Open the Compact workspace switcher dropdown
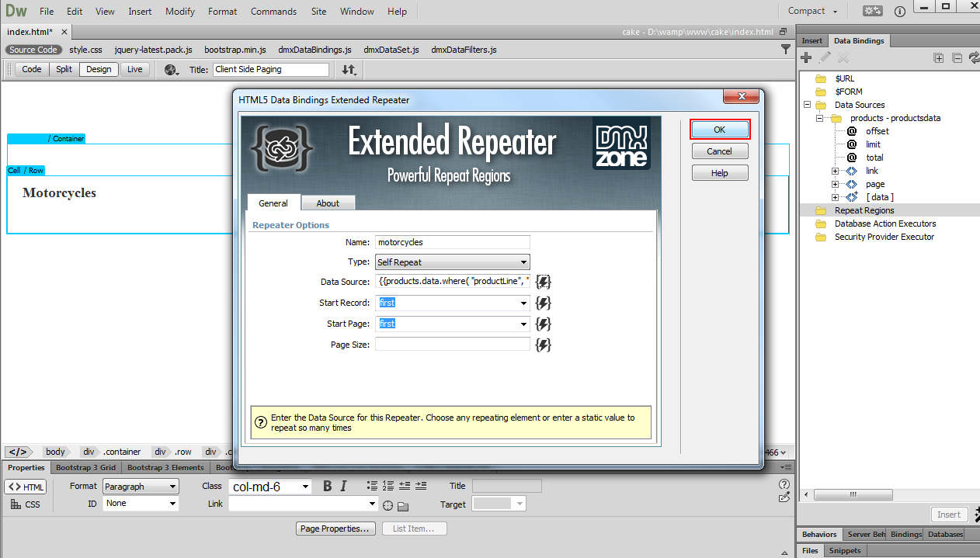Screen dimensions: 980x558 pyautogui.click(x=812, y=11)
